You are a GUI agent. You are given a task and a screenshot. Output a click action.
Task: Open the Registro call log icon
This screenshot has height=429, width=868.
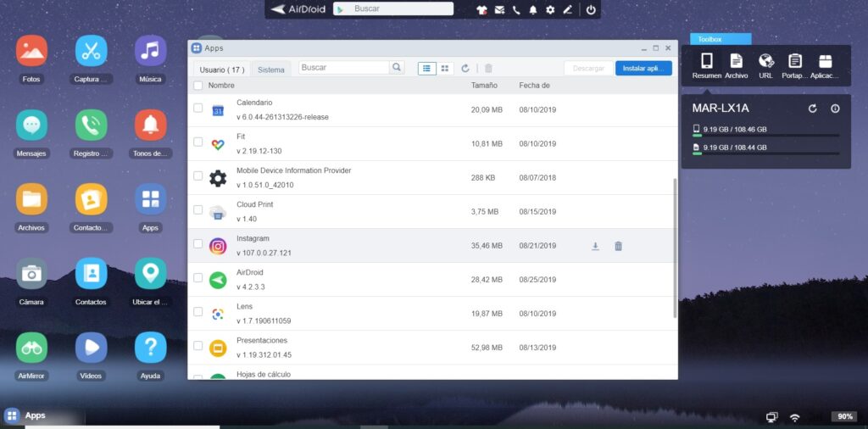click(x=91, y=125)
